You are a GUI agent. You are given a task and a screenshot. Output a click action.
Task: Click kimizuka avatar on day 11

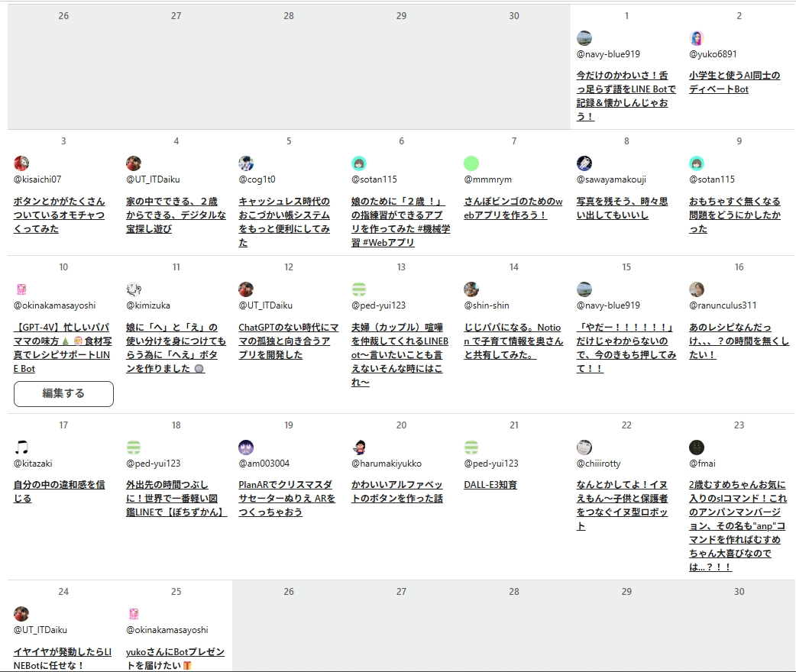134,289
